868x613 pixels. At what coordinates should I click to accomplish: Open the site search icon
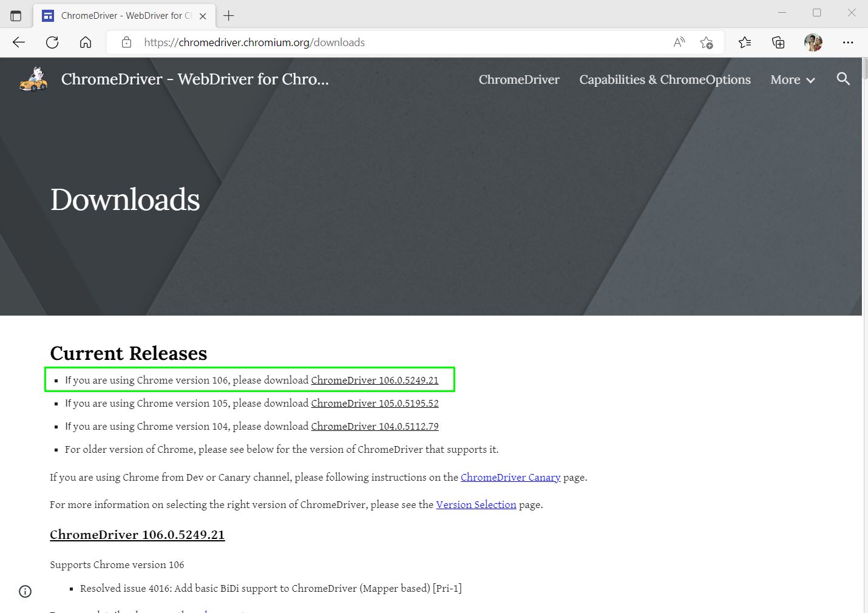pyautogui.click(x=843, y=79)
